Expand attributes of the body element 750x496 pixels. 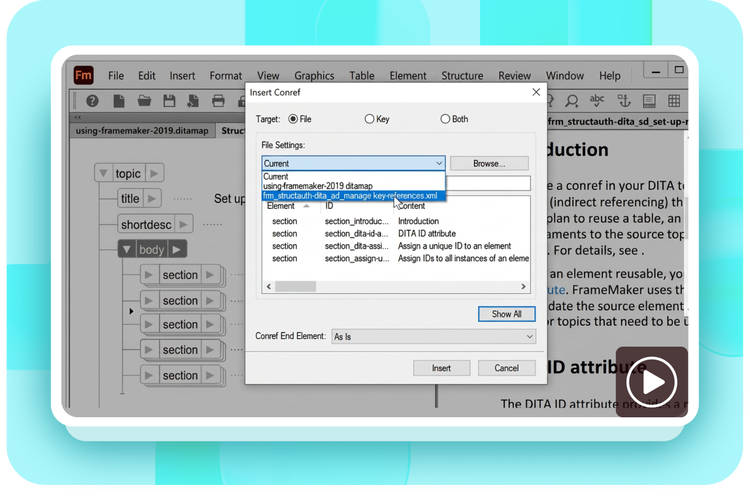pyautogui.click(x=176, y=249)
